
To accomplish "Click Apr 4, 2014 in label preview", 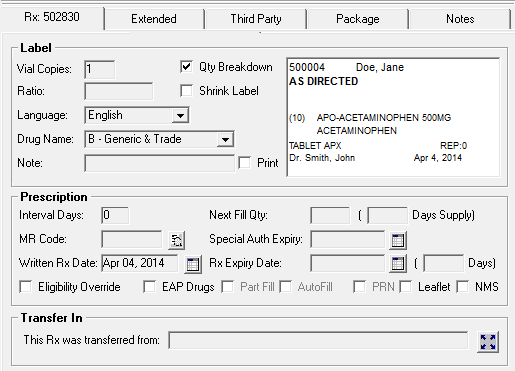I will click(x=438, y=158).
